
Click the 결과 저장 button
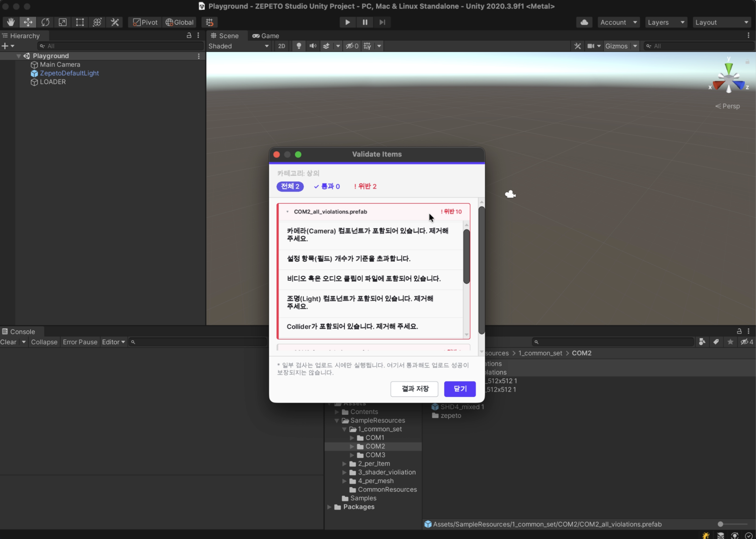point(415,388)
